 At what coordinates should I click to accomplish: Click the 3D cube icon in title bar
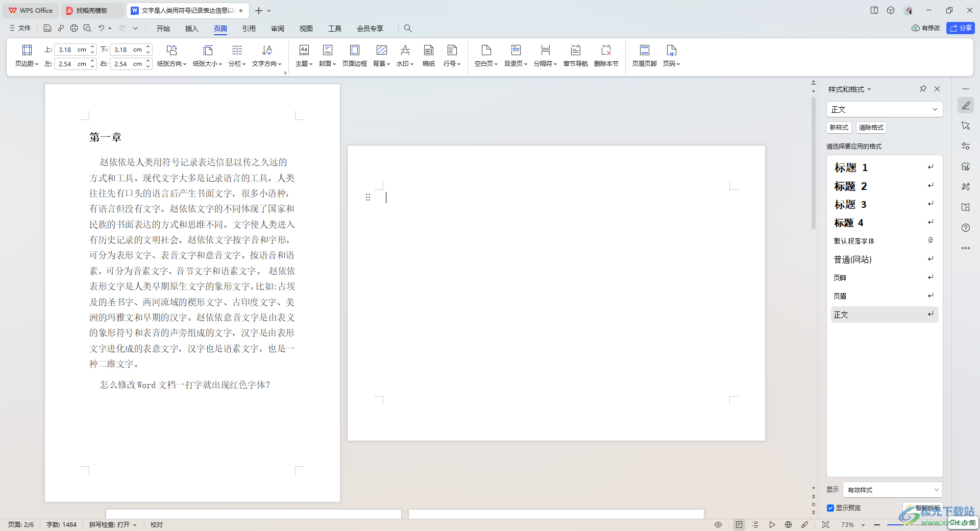pos(891,10)
